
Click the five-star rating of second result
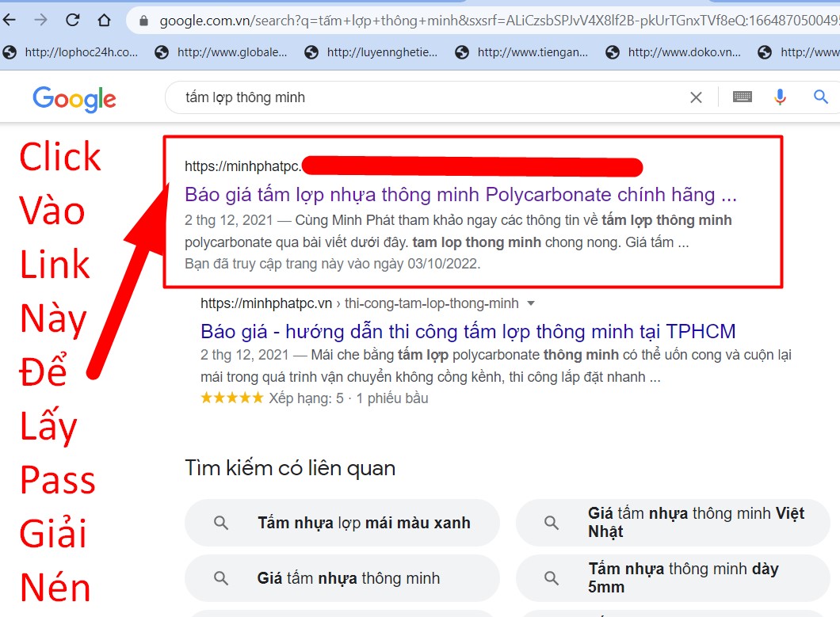(x=232, y=398)
